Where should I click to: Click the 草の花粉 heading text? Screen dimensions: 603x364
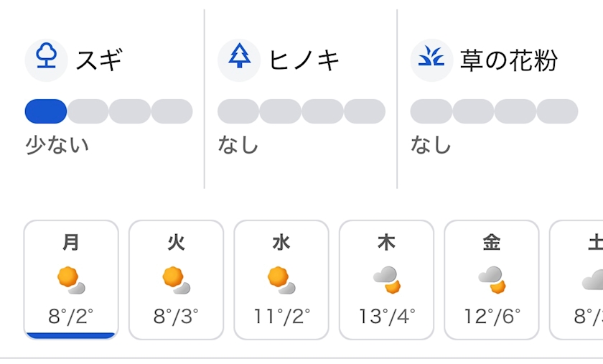pos(508,60)
